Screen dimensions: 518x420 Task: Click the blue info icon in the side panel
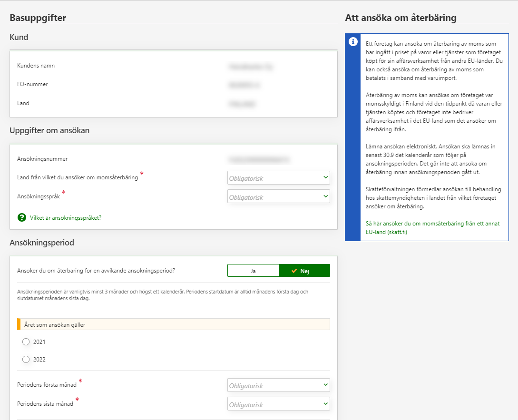(352, 41)
